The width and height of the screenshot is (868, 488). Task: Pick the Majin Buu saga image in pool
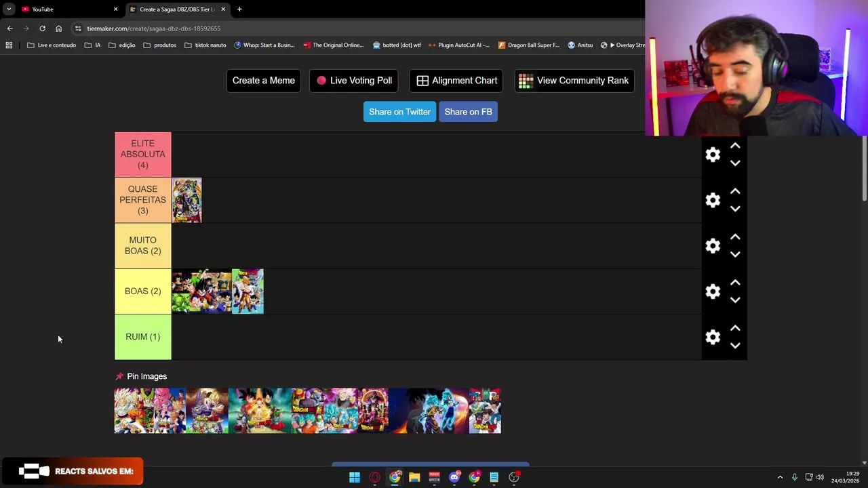[170, 411]
